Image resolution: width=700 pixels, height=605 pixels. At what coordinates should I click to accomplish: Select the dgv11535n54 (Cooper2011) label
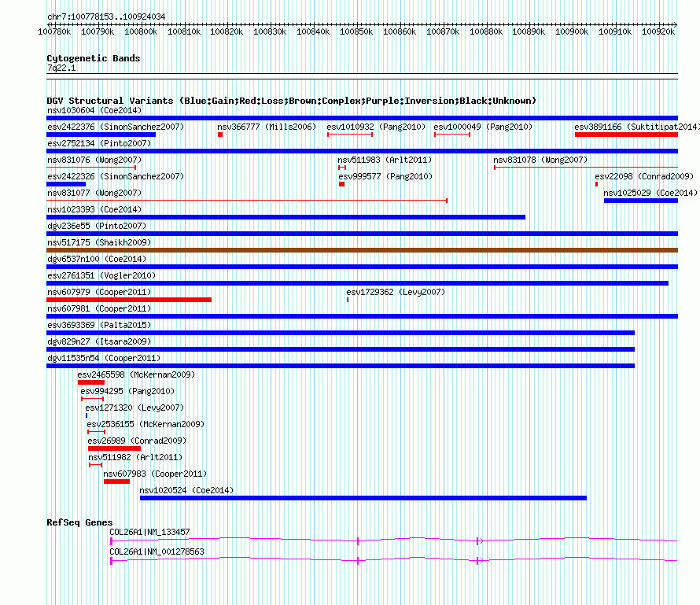[104, 358]
